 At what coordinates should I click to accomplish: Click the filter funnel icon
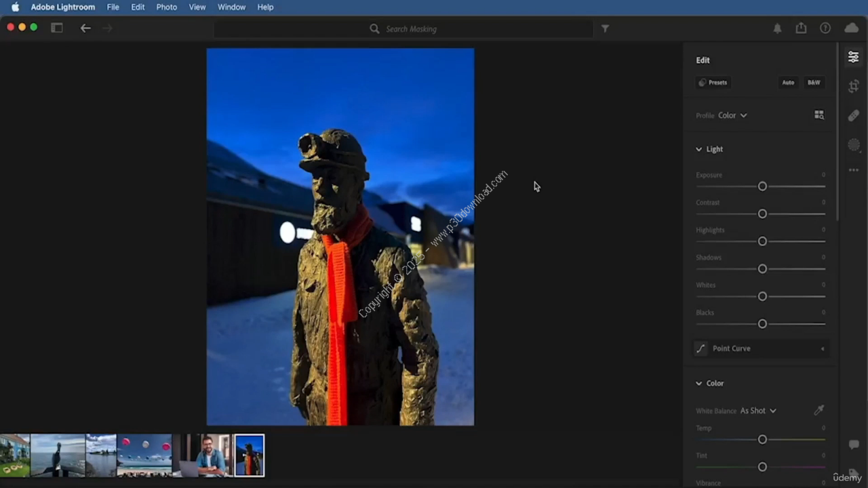(x=605, y=28)
